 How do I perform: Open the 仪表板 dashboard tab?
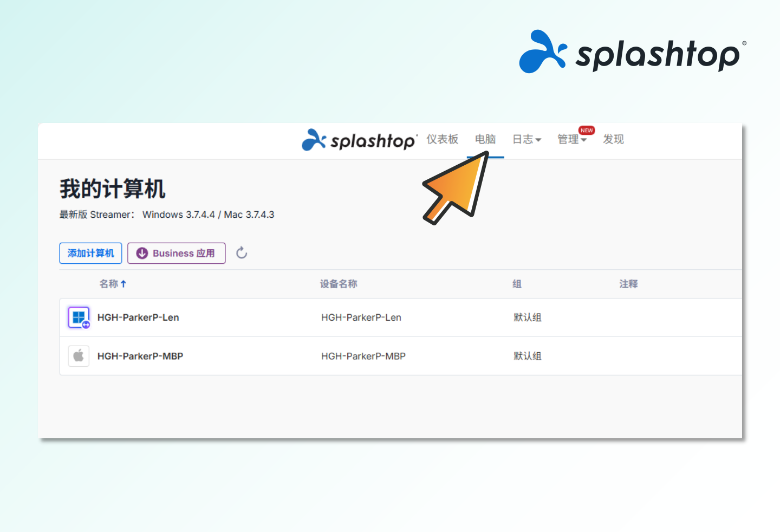coord(442,139)
